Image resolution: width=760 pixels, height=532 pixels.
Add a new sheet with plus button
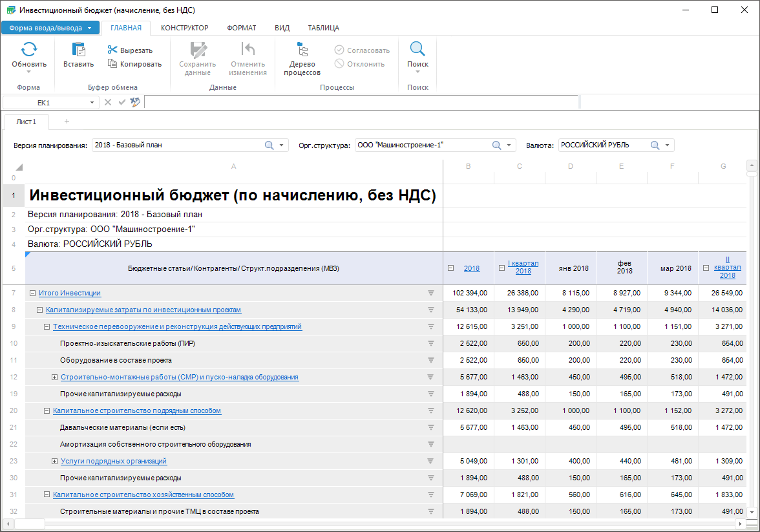(x=67, y=122)
